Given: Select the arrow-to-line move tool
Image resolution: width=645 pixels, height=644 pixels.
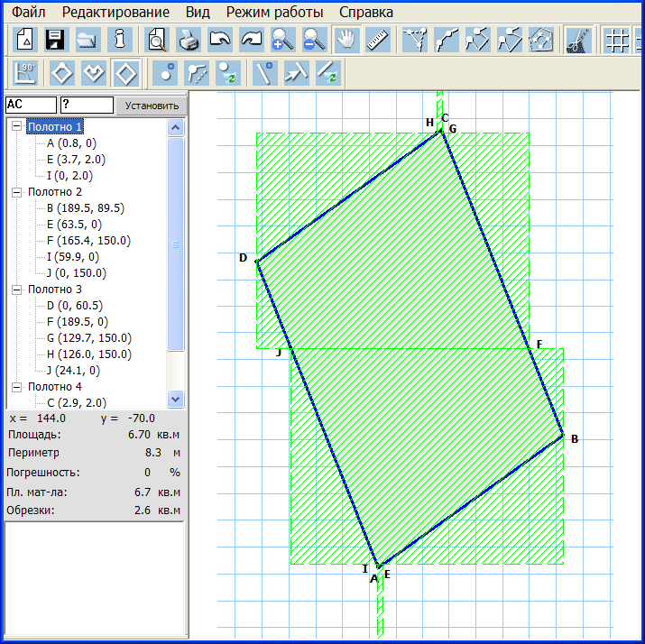Looking at the screenshot, I should point(297,73).
